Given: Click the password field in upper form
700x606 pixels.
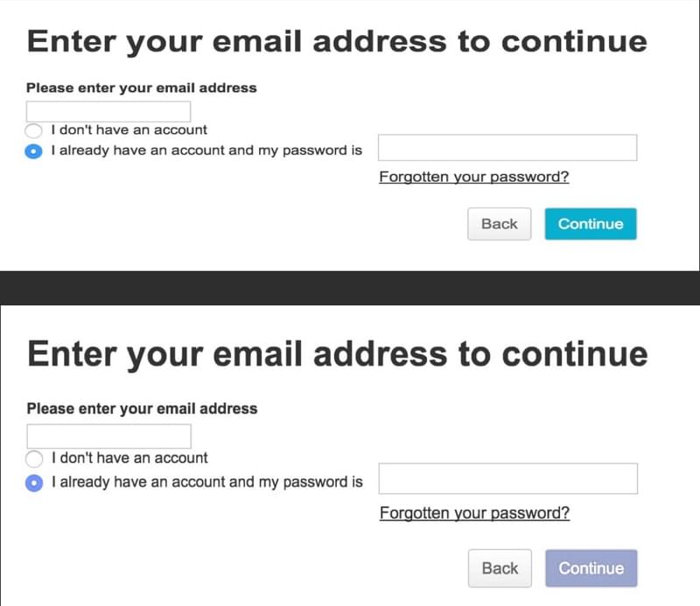Looking at the screenshot, I should coord(507,148).
